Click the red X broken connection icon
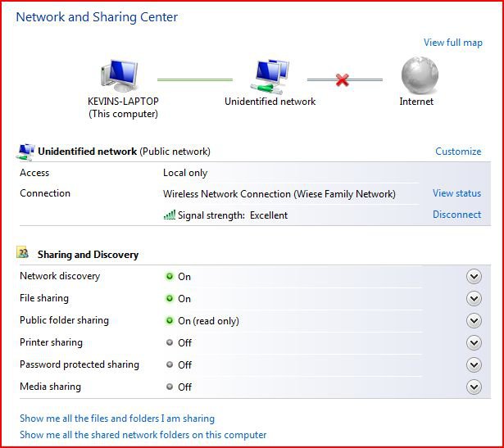The image size is (504, 448). [x=343, y=79]
